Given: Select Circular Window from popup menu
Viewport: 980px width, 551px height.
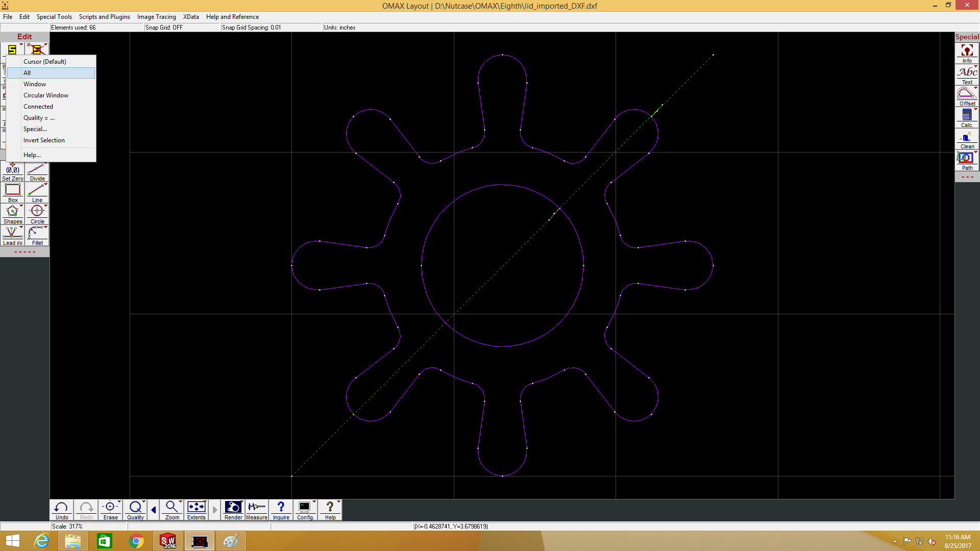Looking at the screenshot, I should (x=46, y=95).
